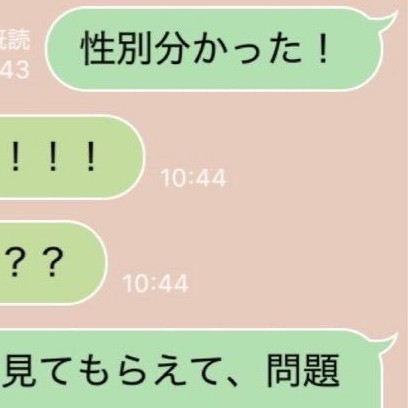Click the word 問題 in the bottom message
408x408 pixels.
[x=303, y=371]
